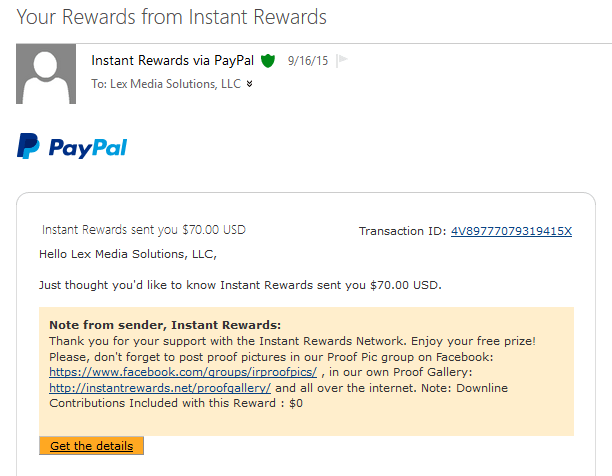The height and width of the screenshot is (476, 612).
Task: Click the Transaction ID label text
Action: click(402, 231)
